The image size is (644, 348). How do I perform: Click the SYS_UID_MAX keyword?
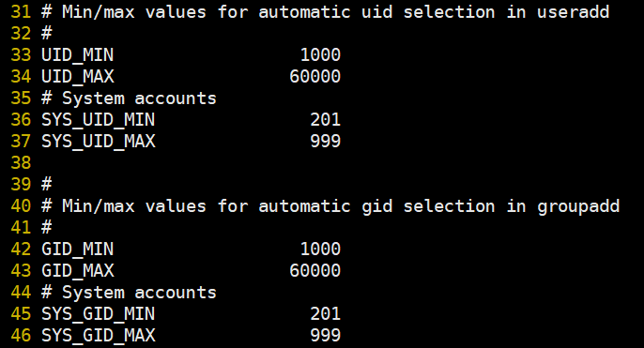[99, 142]
